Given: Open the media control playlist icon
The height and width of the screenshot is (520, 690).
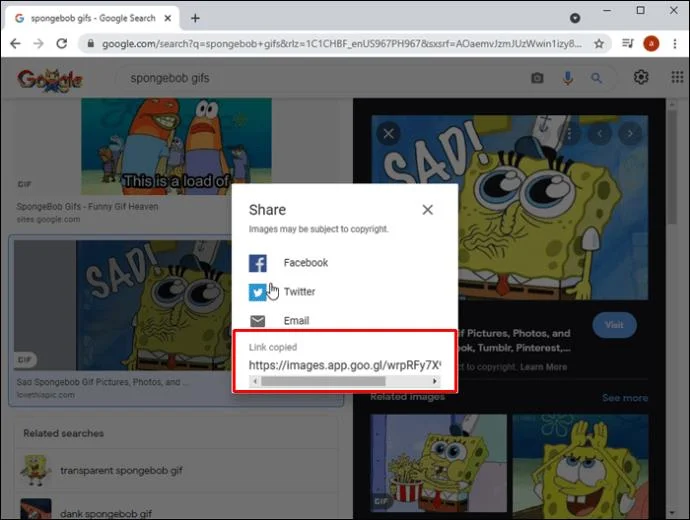Looking at the screenshot, I should (628, 43).
